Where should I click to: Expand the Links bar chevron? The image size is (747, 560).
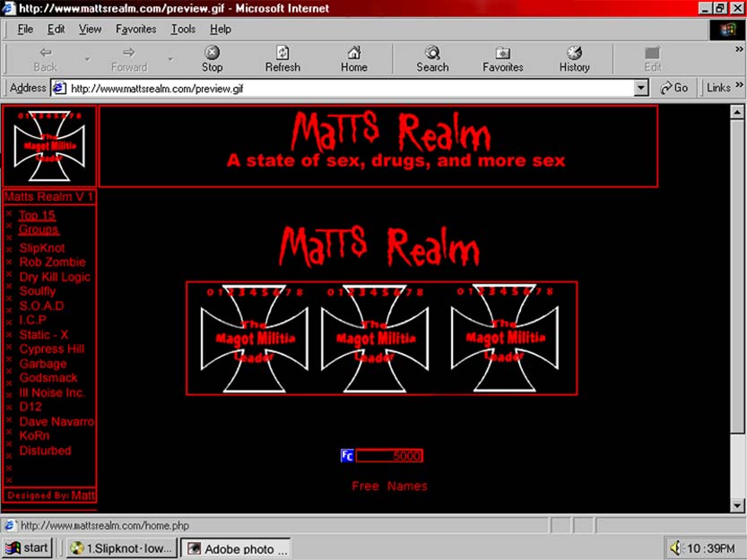click(x=739, y=85)
